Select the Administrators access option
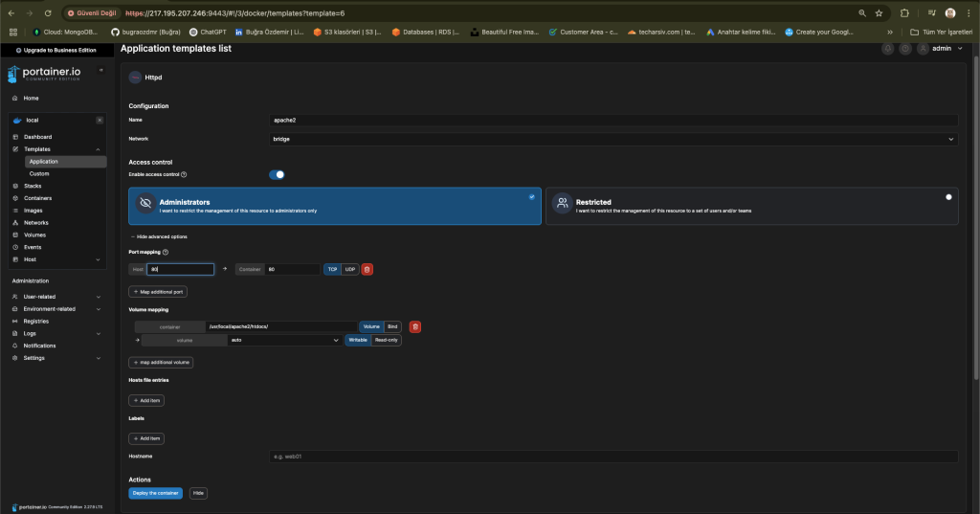The width and height of the screenshot is (980, 514). click(335, 207)
